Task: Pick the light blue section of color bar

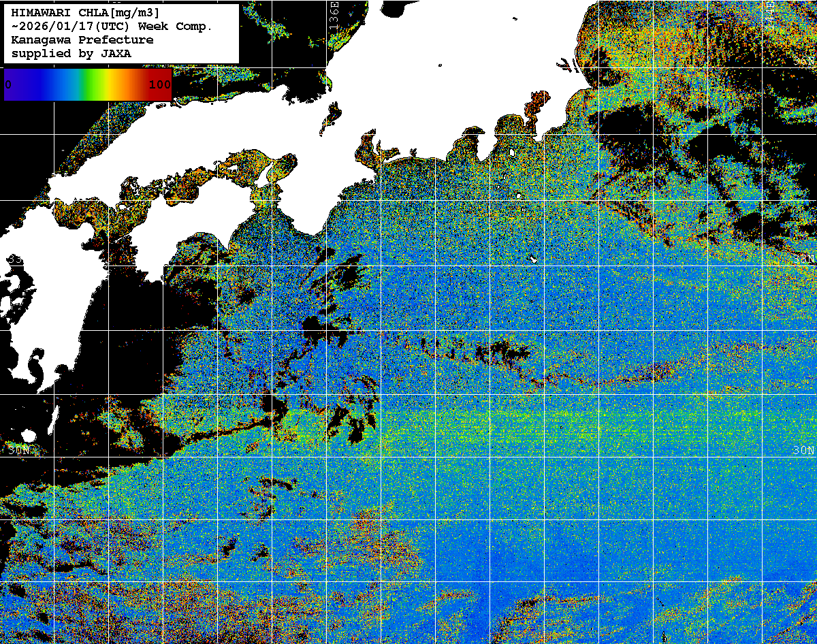Action: click(x=58, y=84)
